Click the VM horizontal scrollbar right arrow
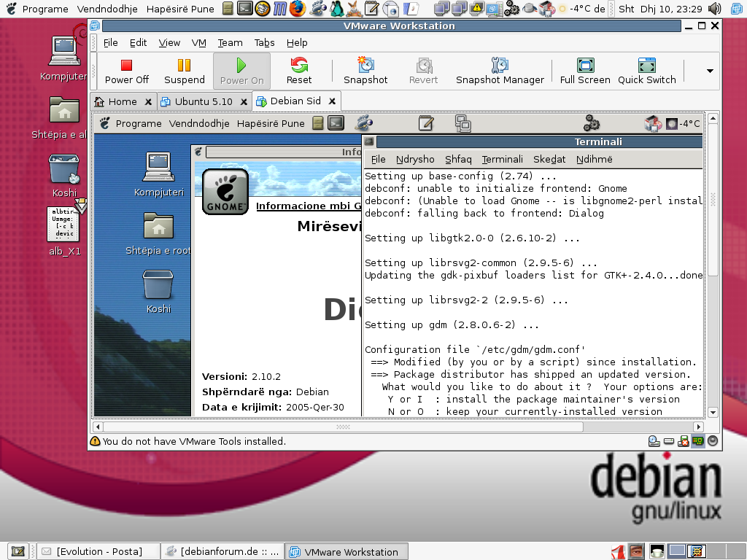Screen dimensions: 747x560 698,427
